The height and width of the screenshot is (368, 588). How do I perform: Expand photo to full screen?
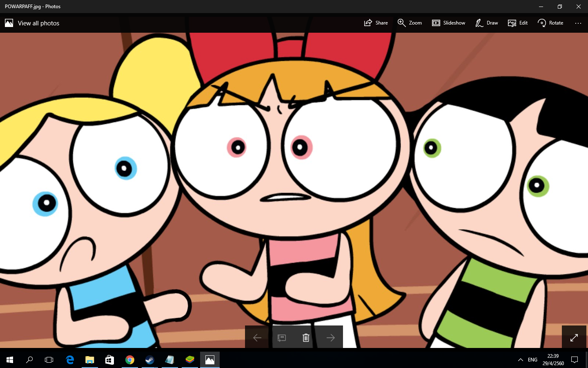point(574,338)
